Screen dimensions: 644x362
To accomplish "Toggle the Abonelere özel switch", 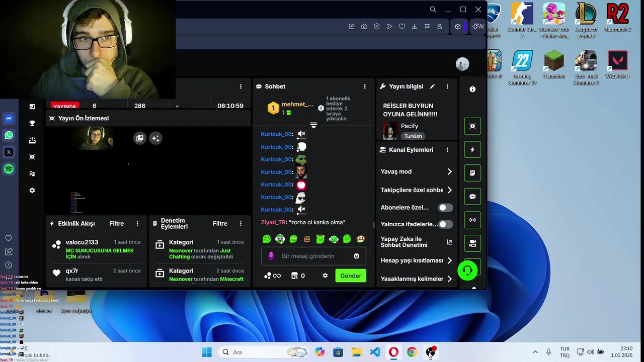I will click(445, 207).
